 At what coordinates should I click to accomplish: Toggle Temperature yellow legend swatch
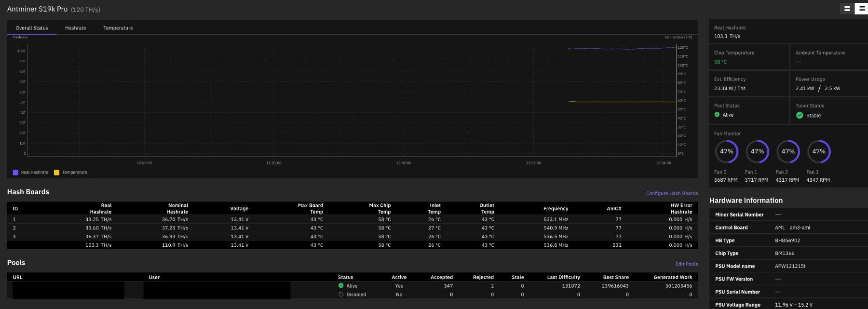click(56, 173)
